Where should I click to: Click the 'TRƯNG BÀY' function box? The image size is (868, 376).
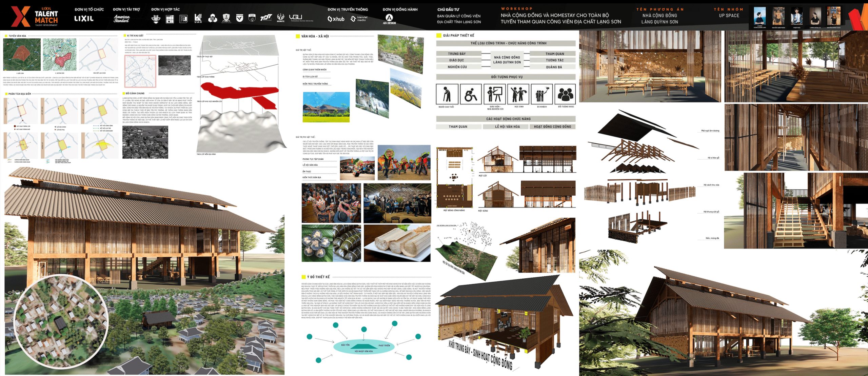[x=459, y=54]
